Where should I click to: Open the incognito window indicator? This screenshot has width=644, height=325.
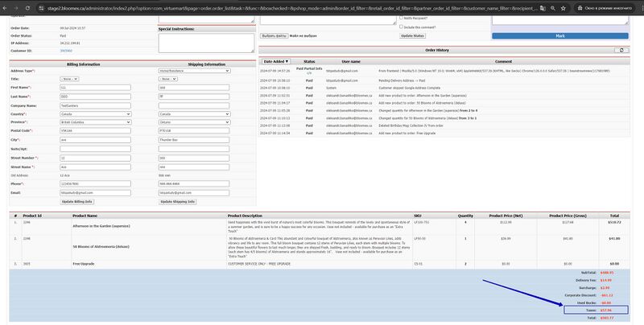tap(605, 8)
